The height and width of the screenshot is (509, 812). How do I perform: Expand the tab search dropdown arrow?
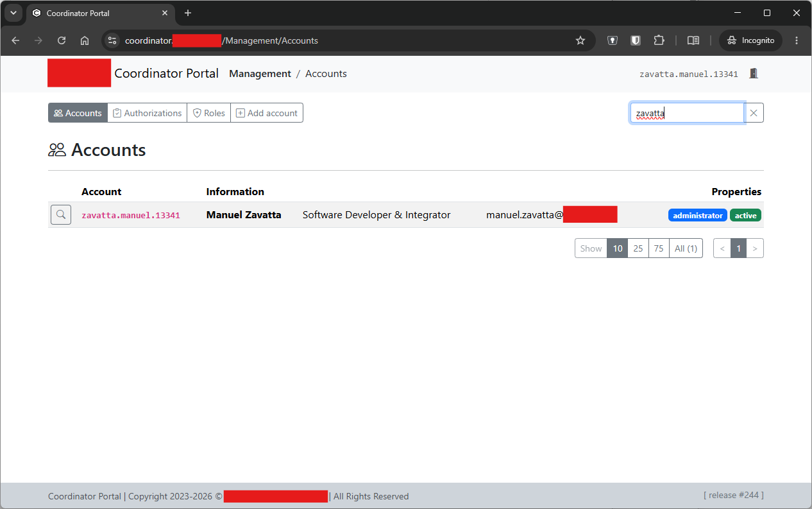click(13, 13)
